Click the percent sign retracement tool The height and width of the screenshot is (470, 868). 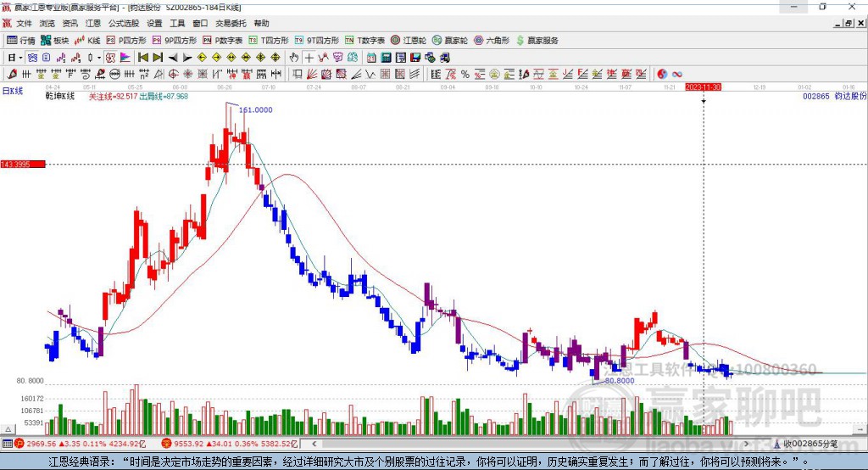pyautogui.click(x=465, y=75)
